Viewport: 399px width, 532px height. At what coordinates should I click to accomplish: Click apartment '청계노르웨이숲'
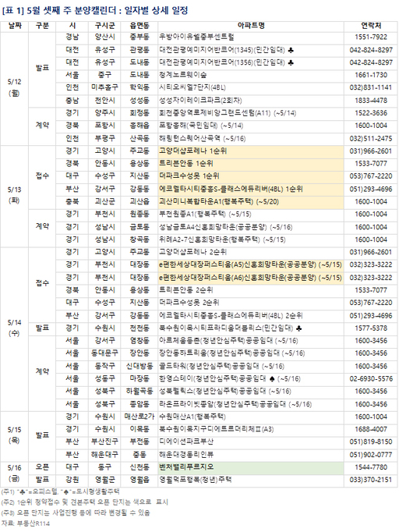click(182, 75)
